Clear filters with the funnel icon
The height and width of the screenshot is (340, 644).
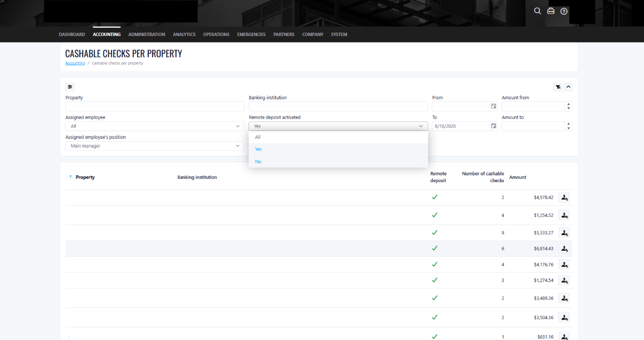click(558, 87)
